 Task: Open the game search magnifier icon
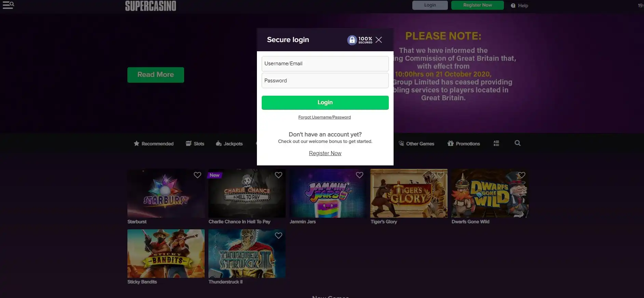[x=518, y=143]
